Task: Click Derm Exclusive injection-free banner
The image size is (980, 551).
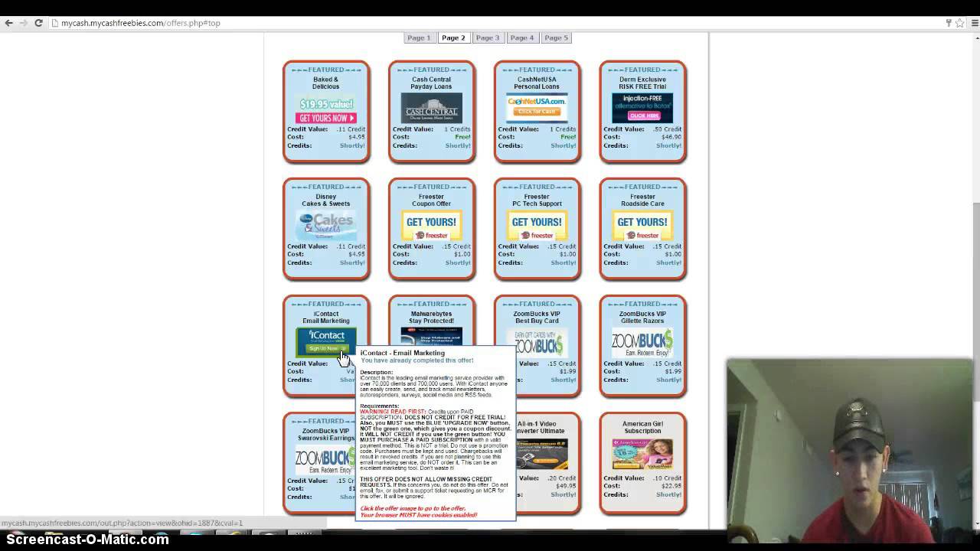Action: tap(643, 109)
